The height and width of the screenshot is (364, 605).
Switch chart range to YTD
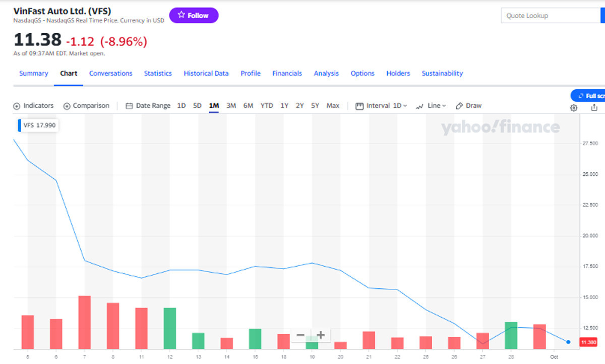click(x=267, y=106)
